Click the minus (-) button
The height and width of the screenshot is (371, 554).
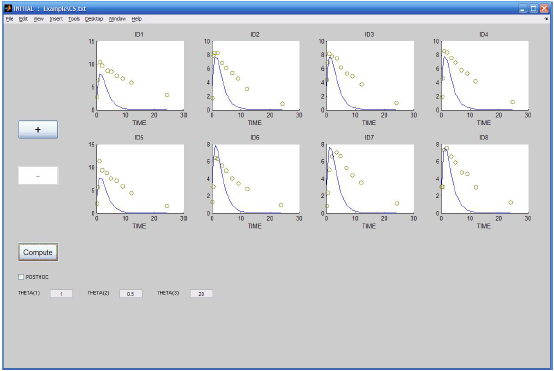point(38,176)
